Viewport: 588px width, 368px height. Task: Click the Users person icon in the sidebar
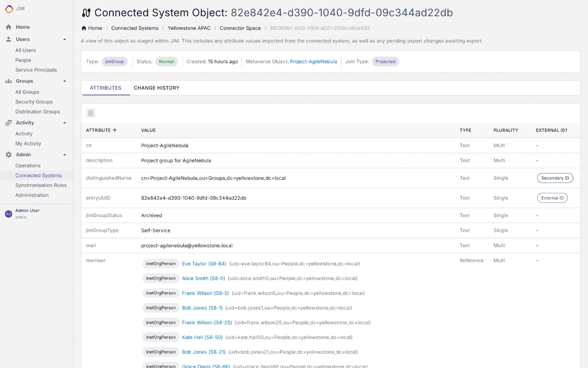(8, 39)
